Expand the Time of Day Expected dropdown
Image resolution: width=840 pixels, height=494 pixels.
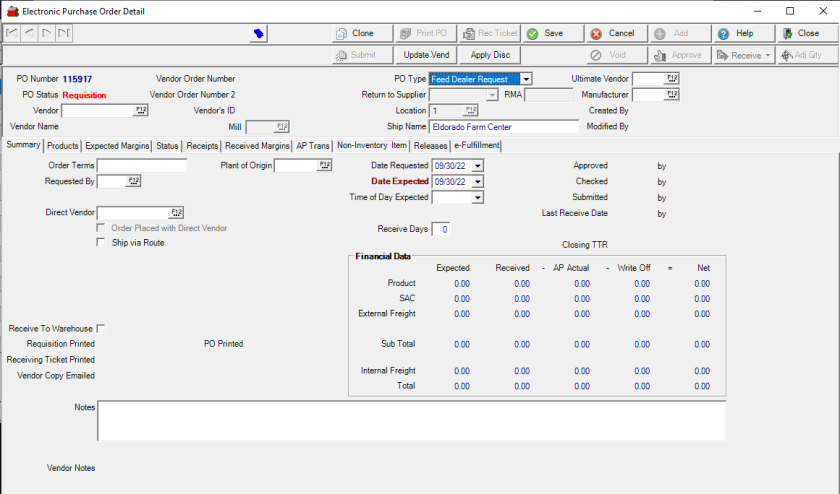477,198
